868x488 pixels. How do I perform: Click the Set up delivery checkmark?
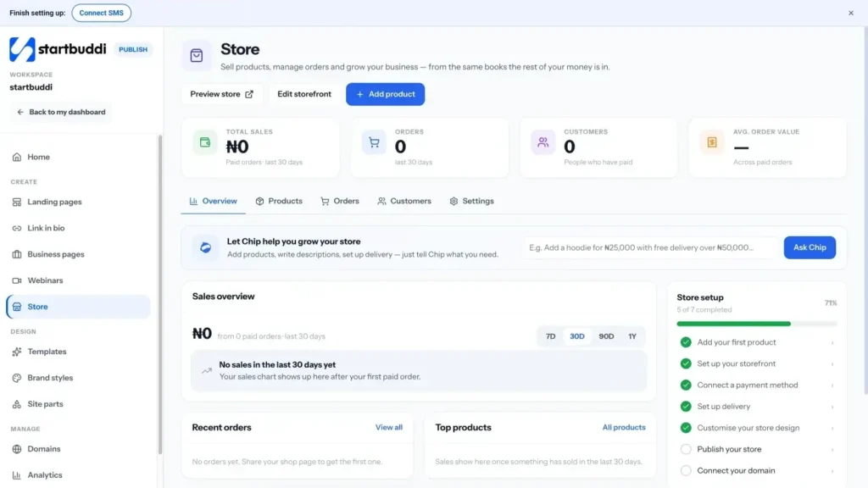pos(686,407)
